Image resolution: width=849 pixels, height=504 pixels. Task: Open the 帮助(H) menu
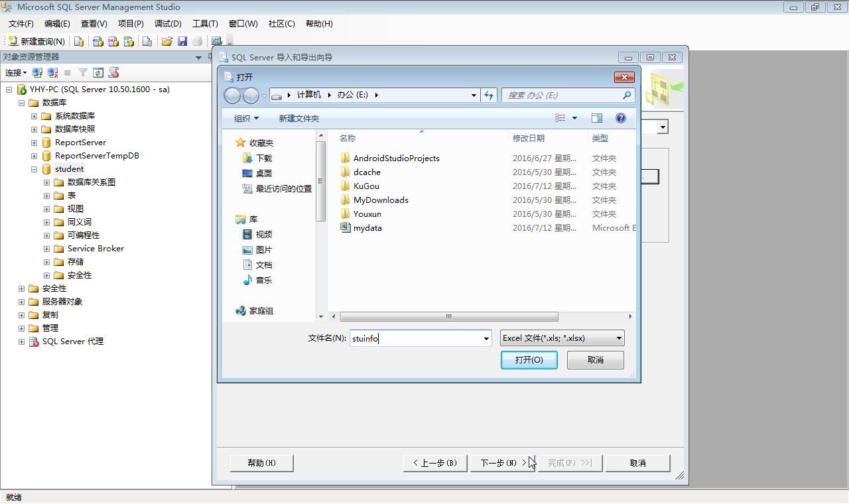tap(319, 23)
